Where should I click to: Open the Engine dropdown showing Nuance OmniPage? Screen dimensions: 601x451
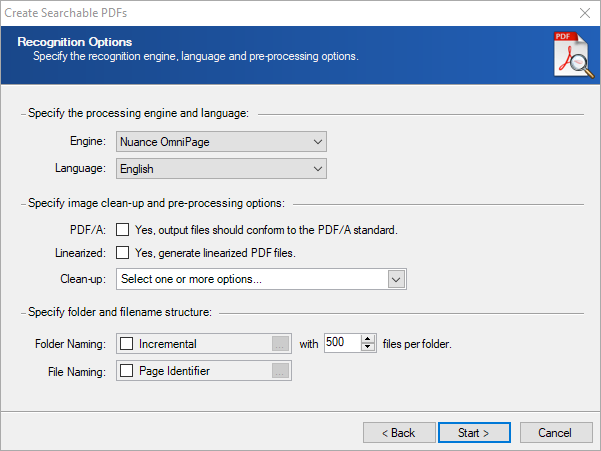pos(222,142)
